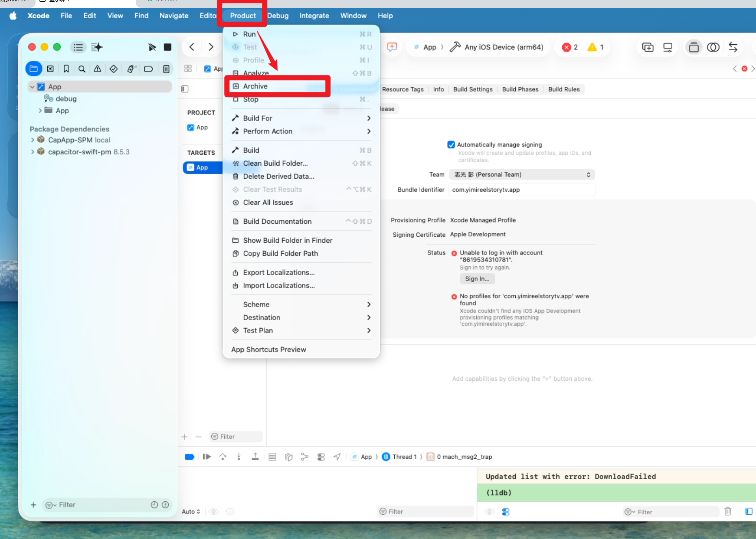Add a target with the plus button
756x539 pixels.
point(184,437)
